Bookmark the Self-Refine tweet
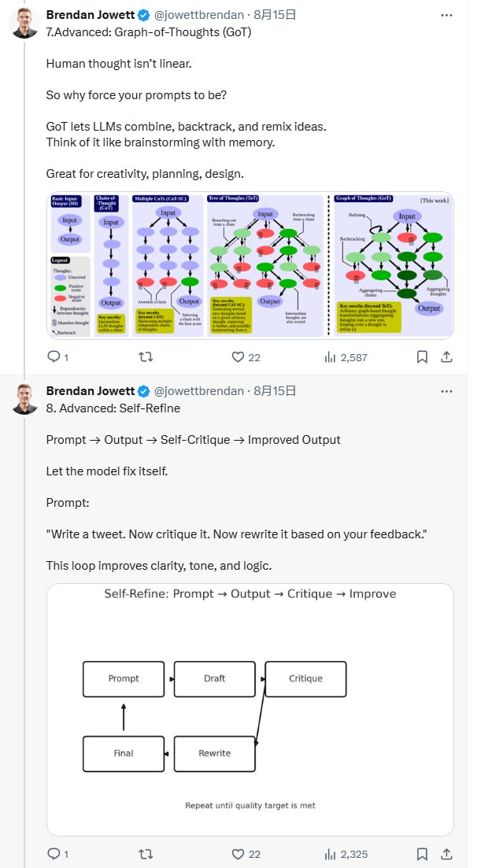481x868 pixels. (422, 854)
